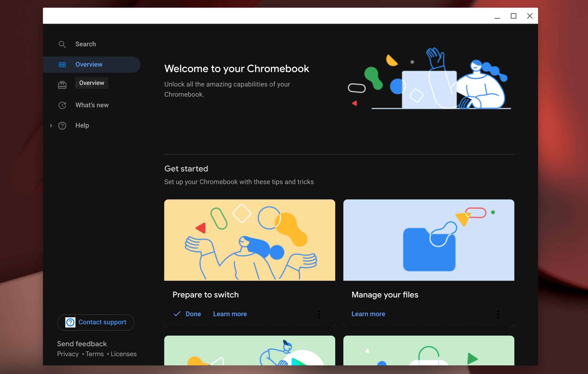This screenshot has width=588, height=374.
Task: Click the Get started heading
Action: coord(186,168)
